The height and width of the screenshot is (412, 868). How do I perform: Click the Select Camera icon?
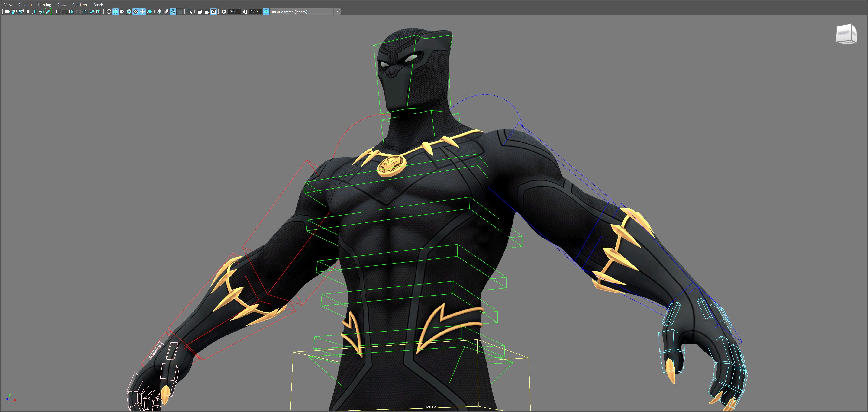point(7,11)
